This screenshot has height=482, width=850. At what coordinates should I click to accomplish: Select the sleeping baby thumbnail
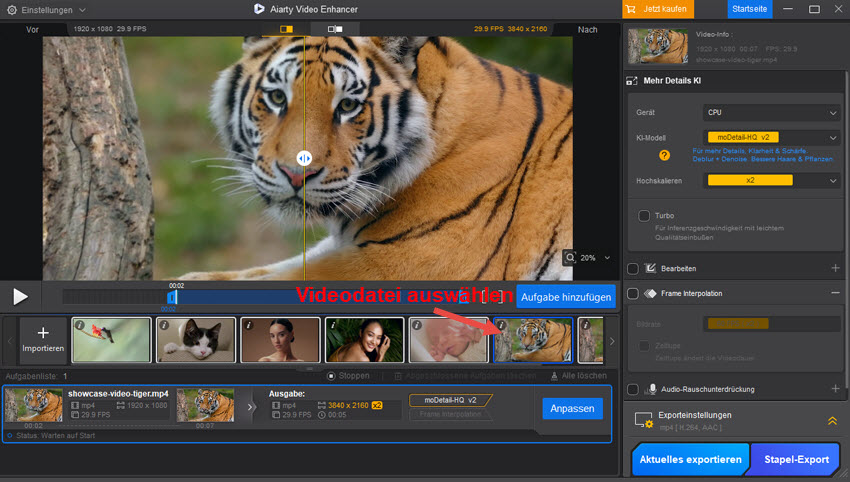pyautogui.click(x=449, y=340)
